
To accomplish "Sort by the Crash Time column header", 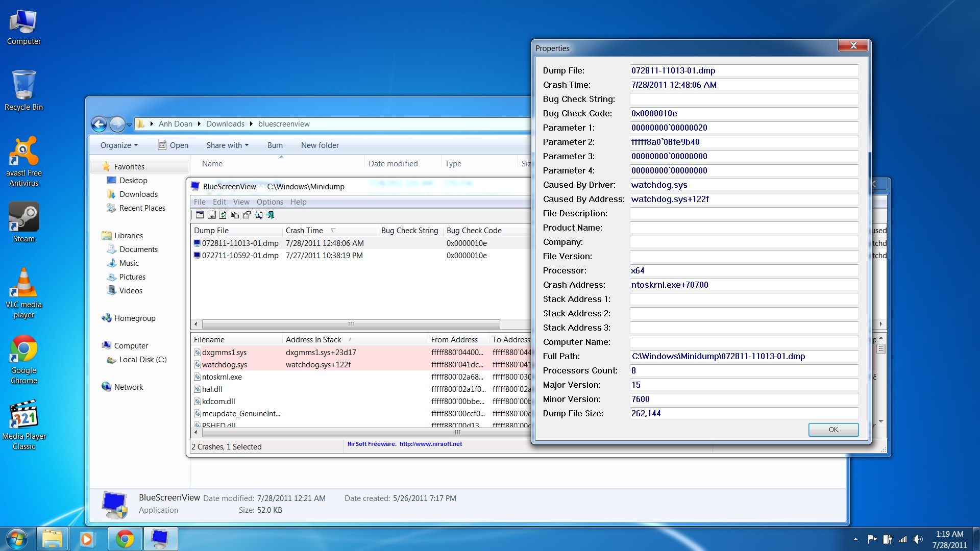I will pyautogui.click(x=330, y=231).
